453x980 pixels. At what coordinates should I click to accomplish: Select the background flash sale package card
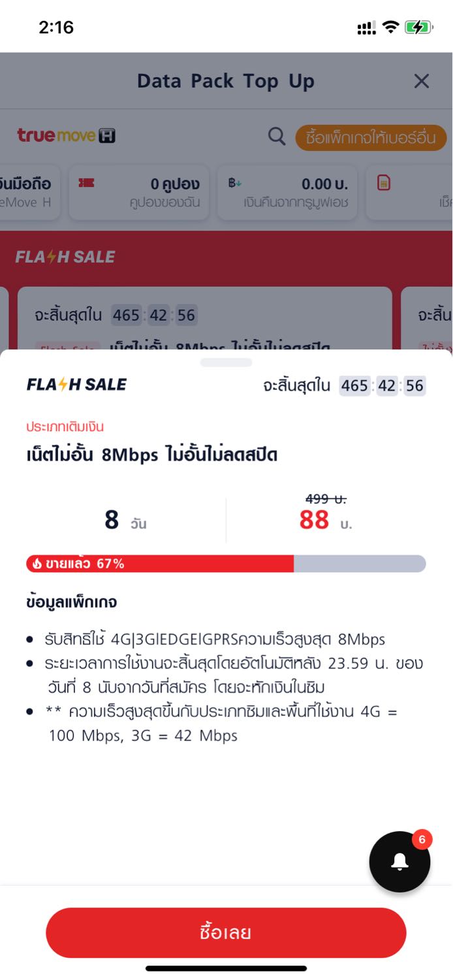tap(205, 319)
